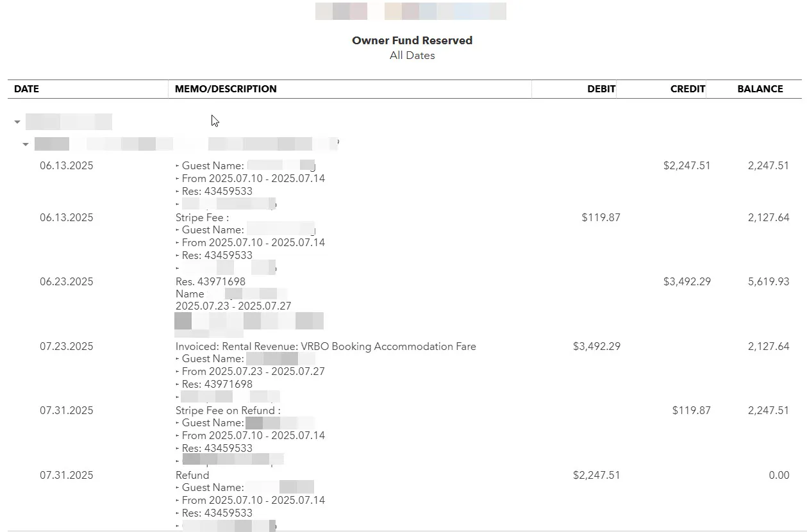The height and width of the screenshot is (532, 807).
Task: Click the DEBIT column header
Action: click(x=601, y=89)
